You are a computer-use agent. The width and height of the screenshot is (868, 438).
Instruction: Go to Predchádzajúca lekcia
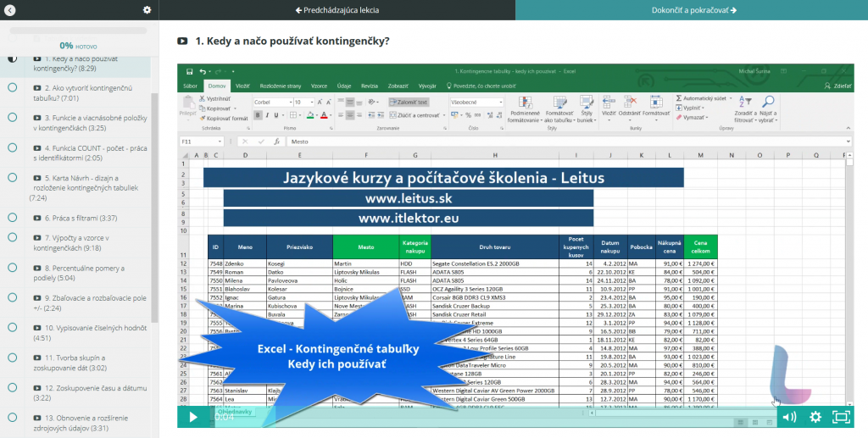click(337, 10)
